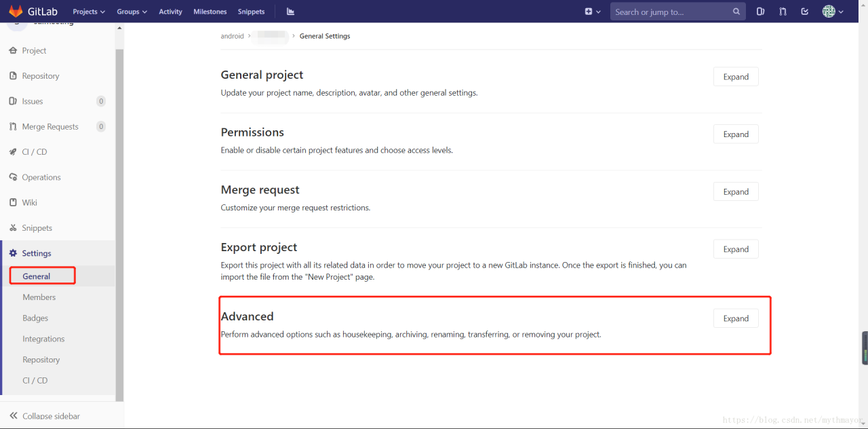Click the Search or jump to field
The width and height of the screenshot is (868, 429).
[671, 12]
